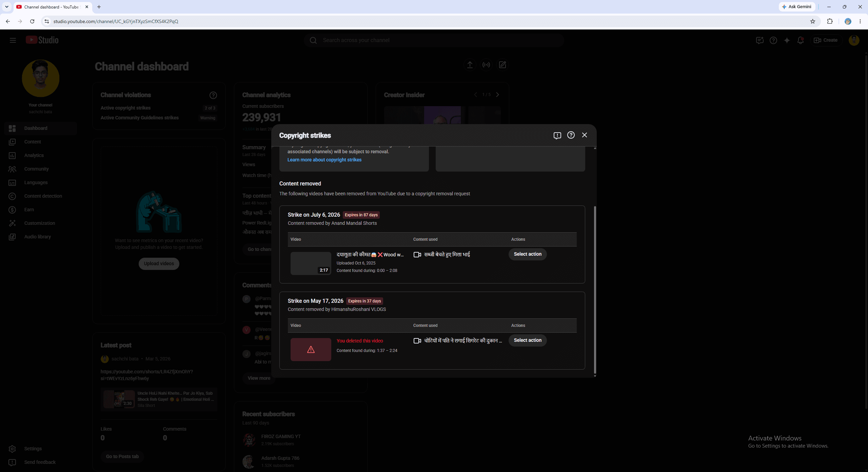Click the upload videos arrow icon on dashboard
This screenshot has width=868, height=472.
[470, 65]
